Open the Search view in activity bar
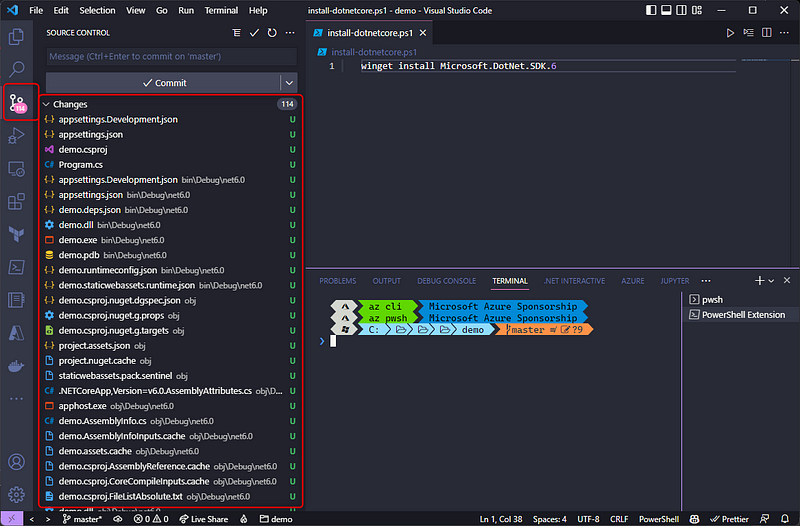Image resolution: width=800 pixels, height=526 pixels. tap(16, 69)
